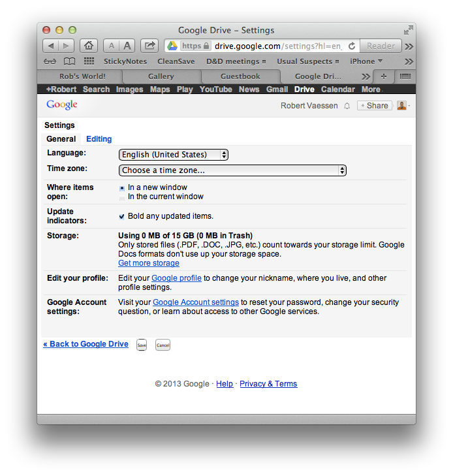Toggle 'Bold any updated items' checkbox

tap(121, 216)
